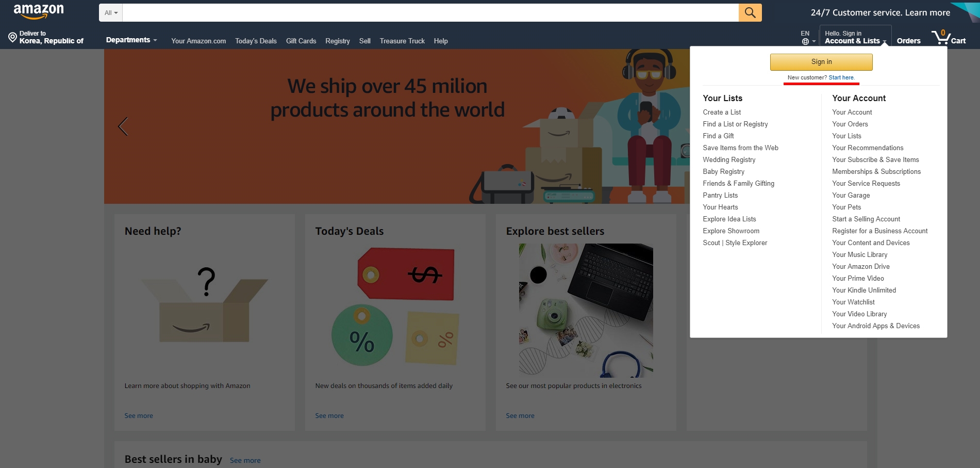Open the Orders link in header
This screenshot has width=980, height=468.
[908, 41]
